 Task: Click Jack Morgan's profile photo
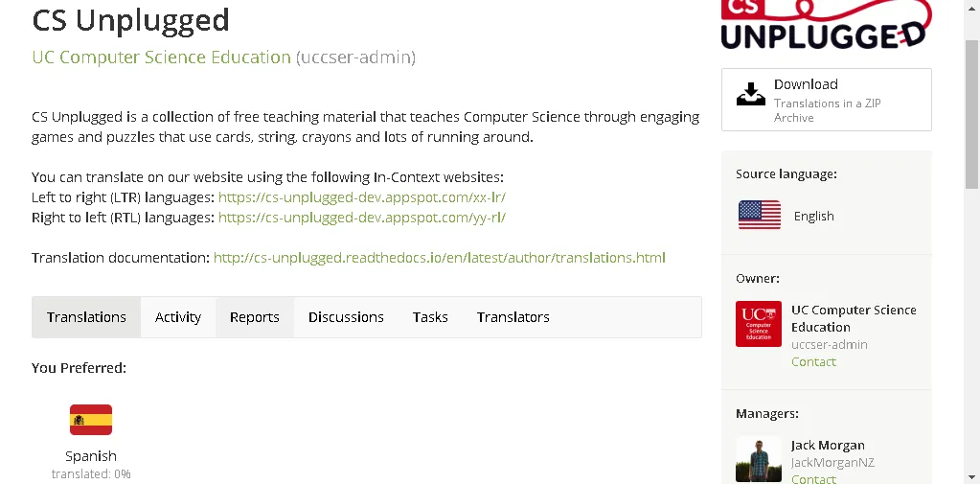tap(758, 460)
